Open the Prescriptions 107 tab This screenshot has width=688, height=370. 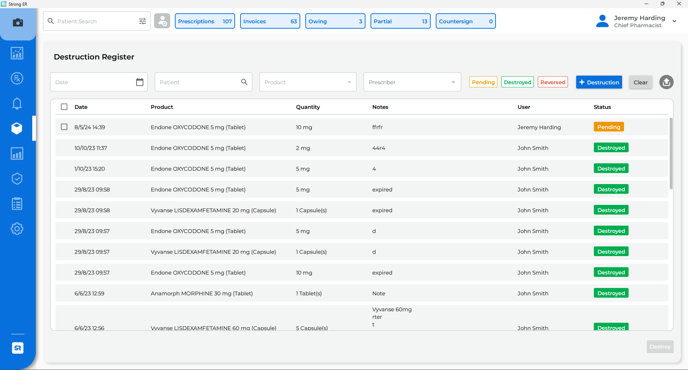tap(205, 21)
